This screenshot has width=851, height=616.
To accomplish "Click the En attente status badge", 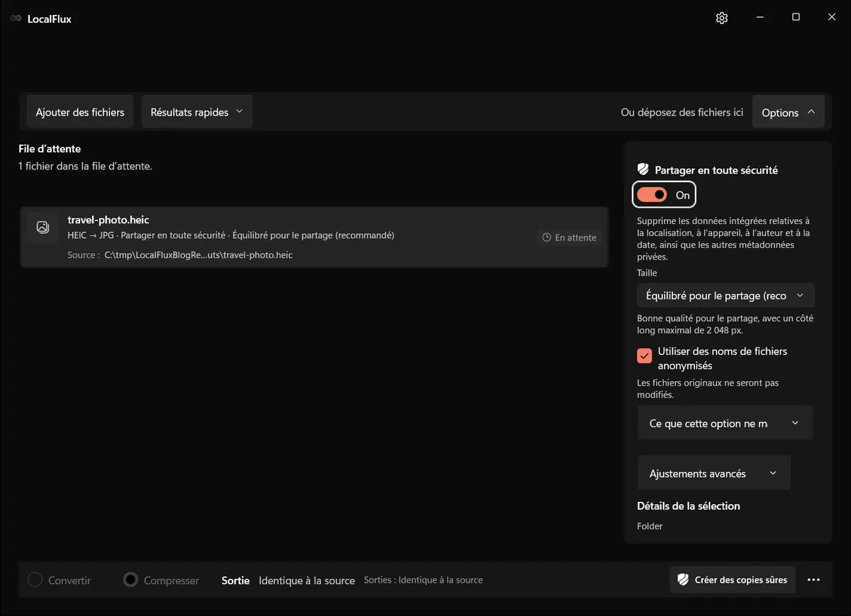I will point(569,237).
